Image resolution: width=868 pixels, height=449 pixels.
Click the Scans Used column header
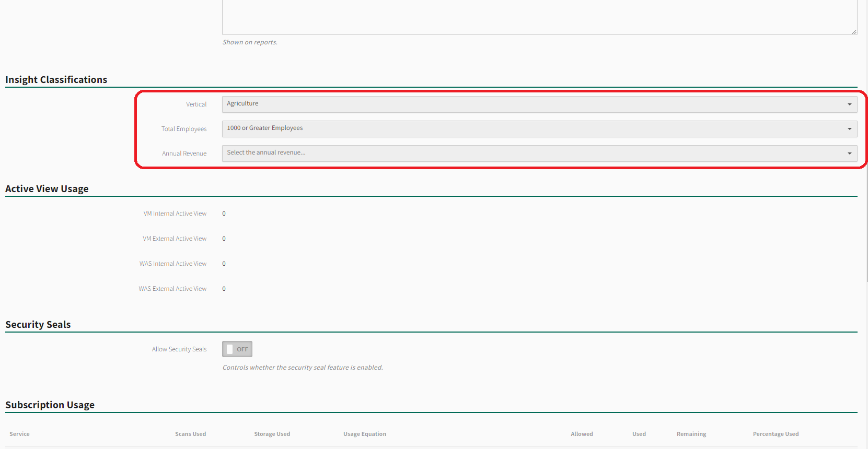coord(190,434)
